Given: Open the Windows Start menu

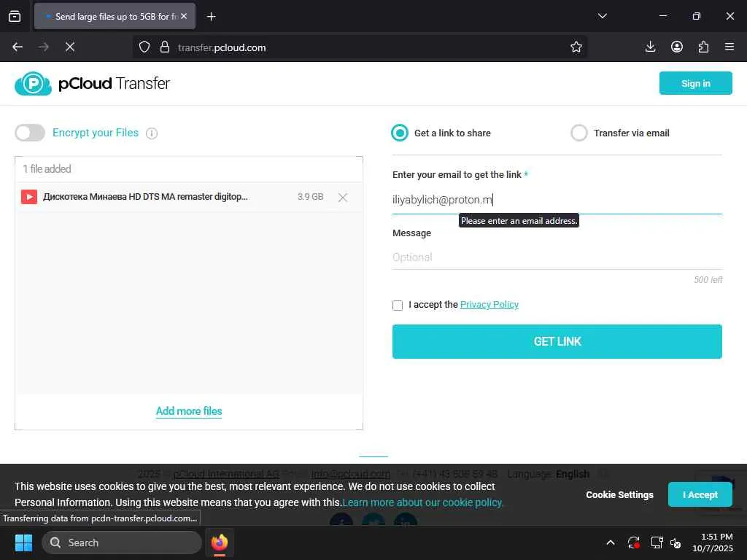Looking at the screenshot, I should [x=23, y=542].
